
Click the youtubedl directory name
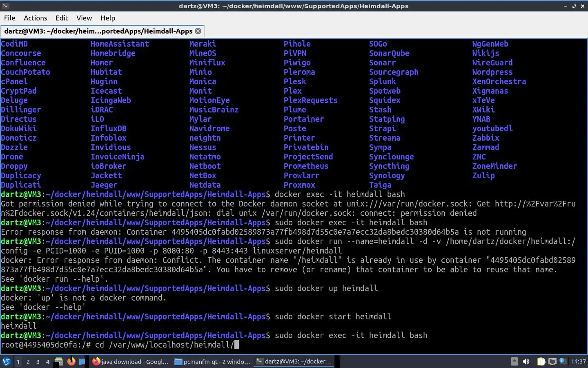coord(492,128)
